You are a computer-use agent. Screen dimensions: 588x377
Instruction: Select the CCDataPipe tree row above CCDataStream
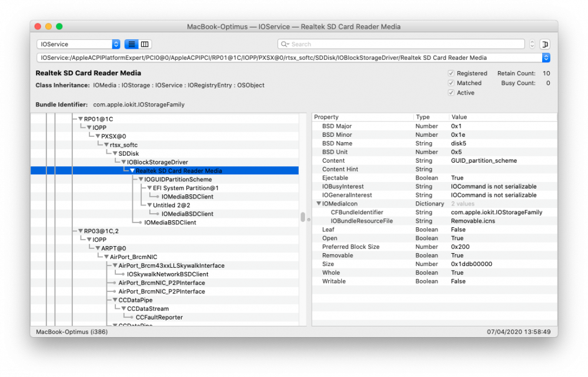pos(165,300)
